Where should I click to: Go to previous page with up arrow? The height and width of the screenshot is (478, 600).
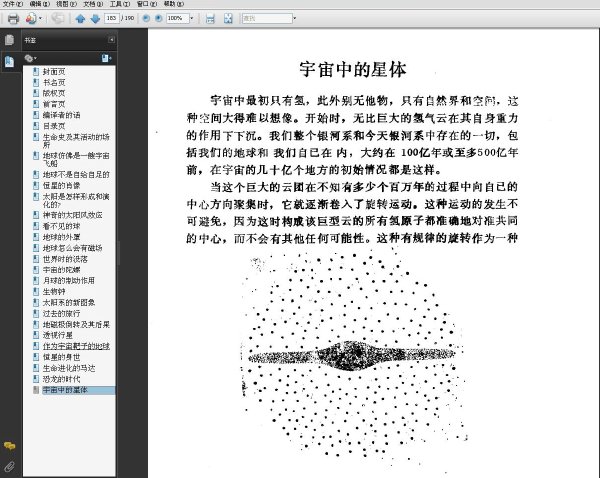(x=80, y=18)
